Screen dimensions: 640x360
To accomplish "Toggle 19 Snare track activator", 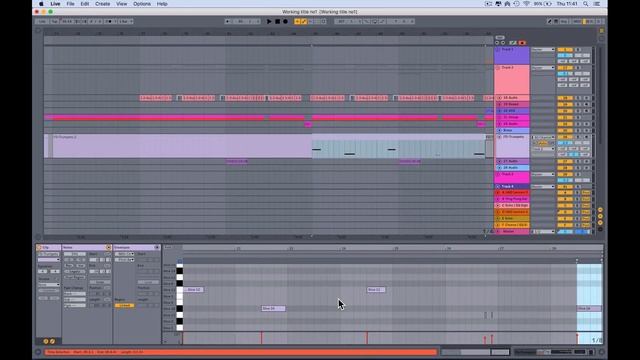I will (565, 104).
